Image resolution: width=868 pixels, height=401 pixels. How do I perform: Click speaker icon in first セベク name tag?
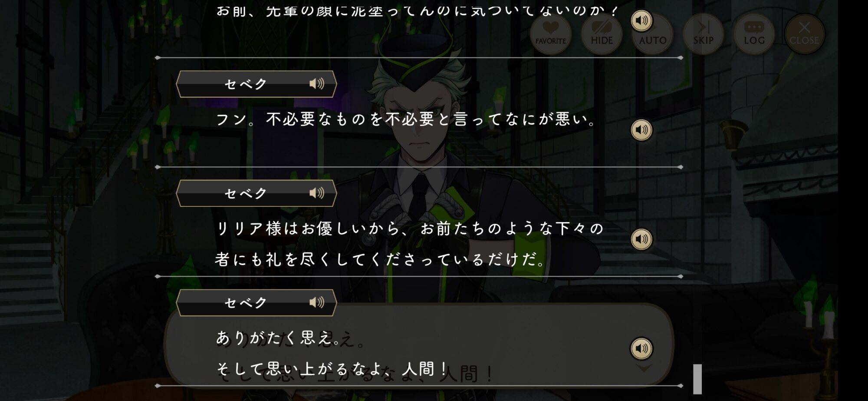tap(317, 84)
